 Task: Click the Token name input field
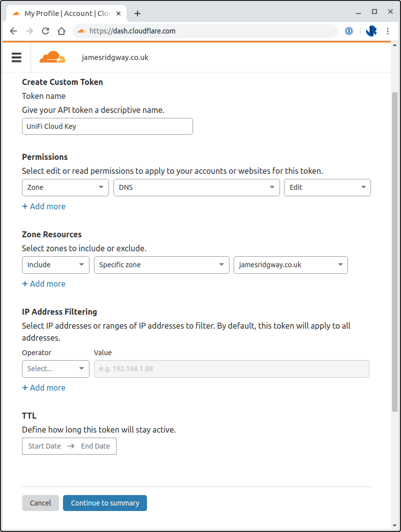[x=107, y=126]
